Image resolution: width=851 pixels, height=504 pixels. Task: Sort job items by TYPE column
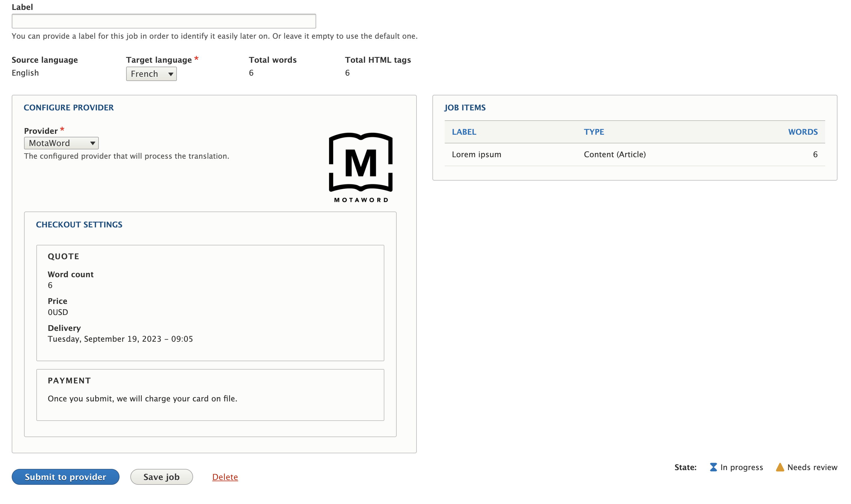(593, 132)
